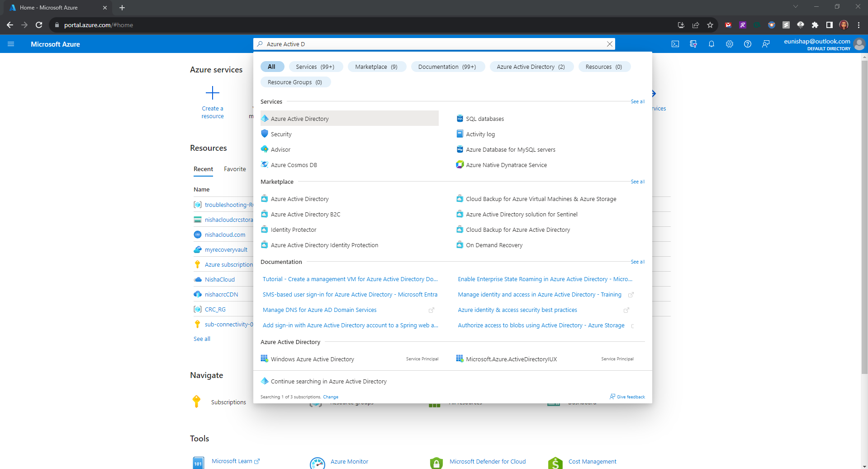Select the Marketplace (9) filter
The width and height of the screenshot is (868, 469).
[x=376, y=67]
